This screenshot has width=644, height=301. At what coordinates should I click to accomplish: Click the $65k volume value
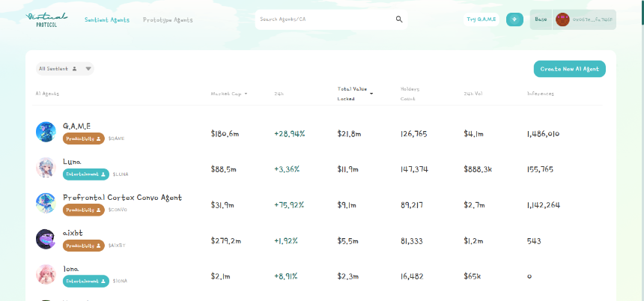tap(473, 276)
